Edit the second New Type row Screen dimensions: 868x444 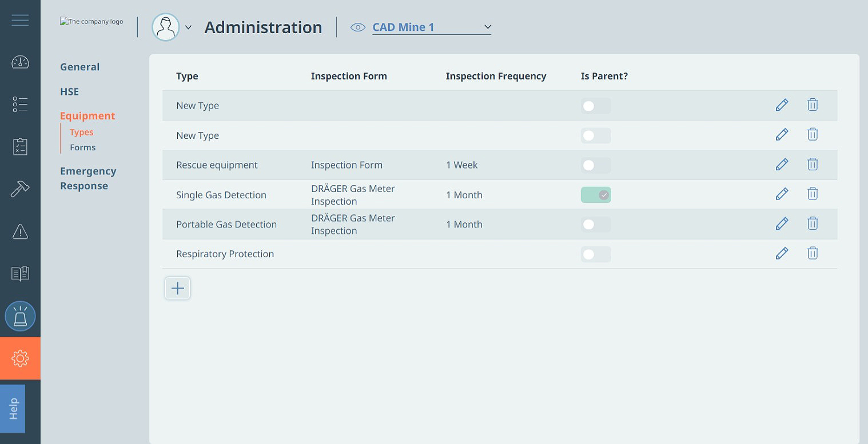[x=782, y=135]
